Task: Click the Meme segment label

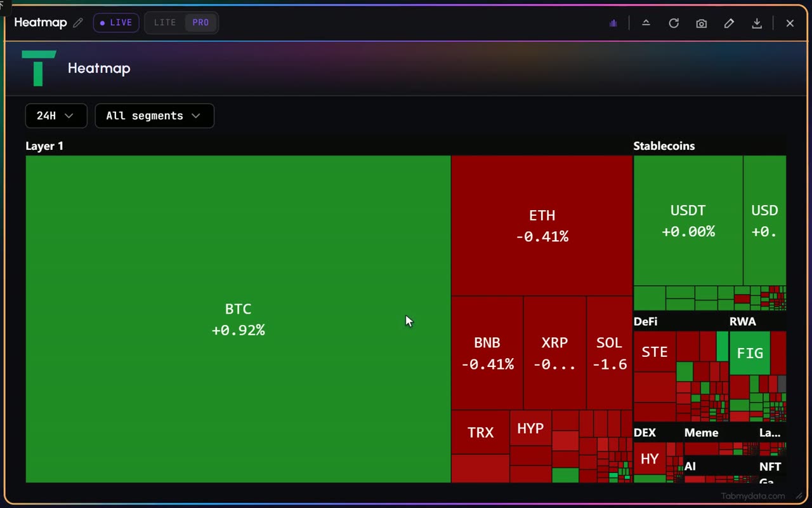Action: 701,432
